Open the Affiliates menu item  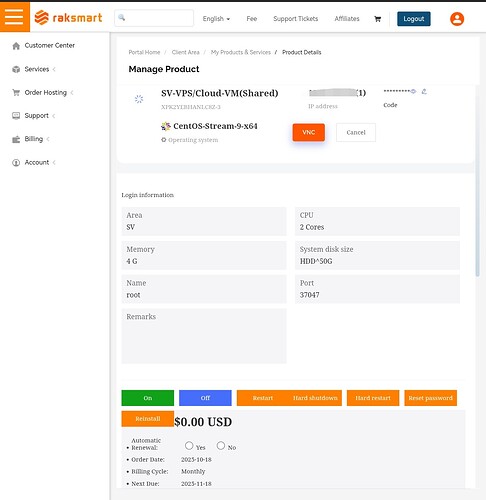pos(347,19)
